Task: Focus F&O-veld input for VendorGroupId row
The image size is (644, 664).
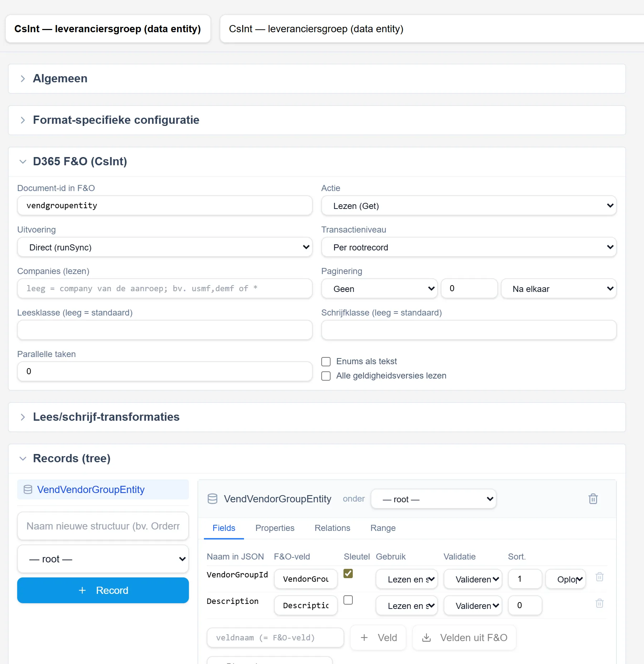Action: (x=306, y=579)
